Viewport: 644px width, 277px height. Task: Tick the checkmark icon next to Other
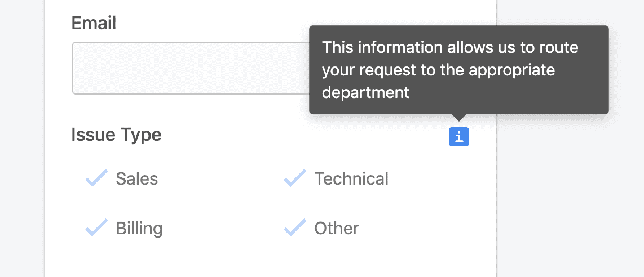click(x=295, y=227)
